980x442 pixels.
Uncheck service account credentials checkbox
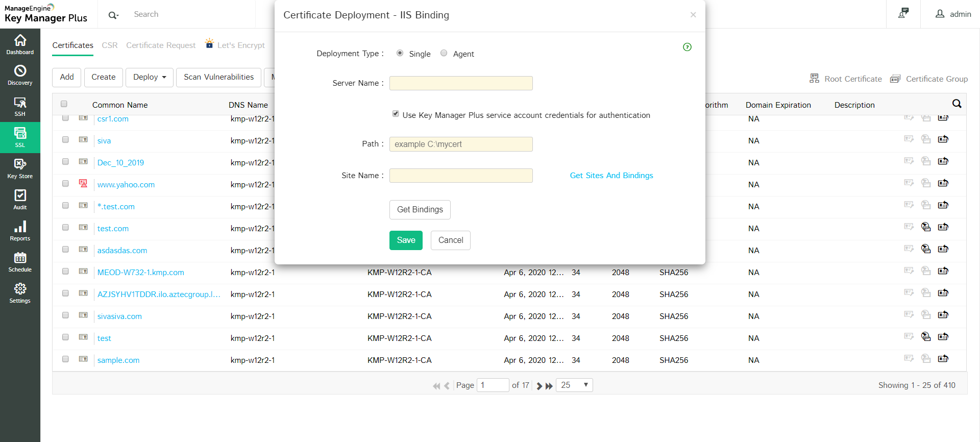point(396,114)
